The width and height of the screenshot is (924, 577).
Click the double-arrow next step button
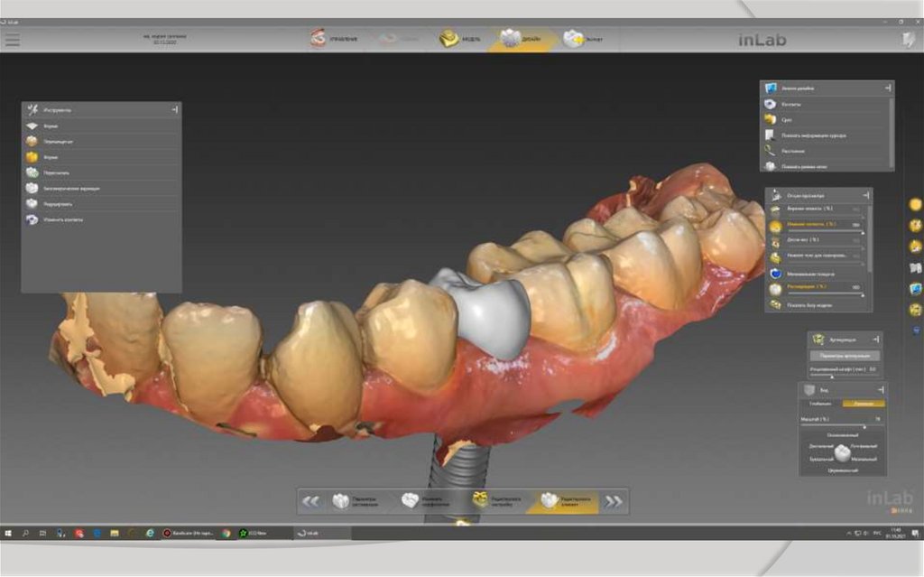pyautogui.click(x=614, y=501)
